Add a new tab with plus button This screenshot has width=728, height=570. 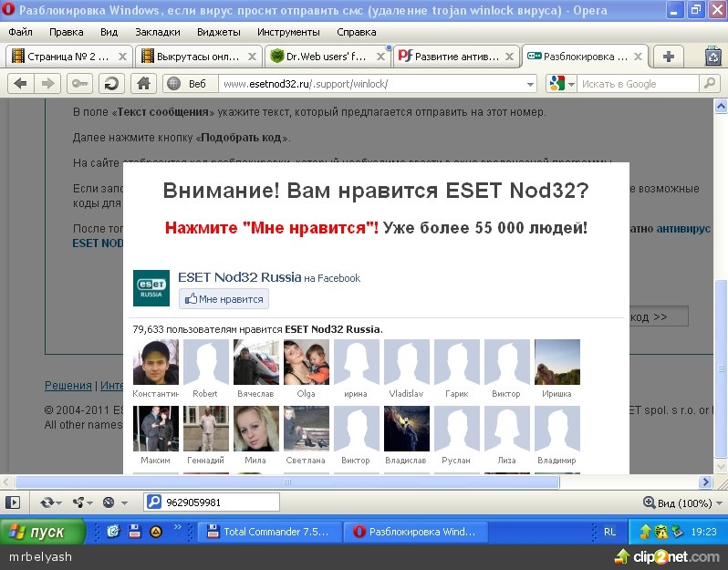668,57
